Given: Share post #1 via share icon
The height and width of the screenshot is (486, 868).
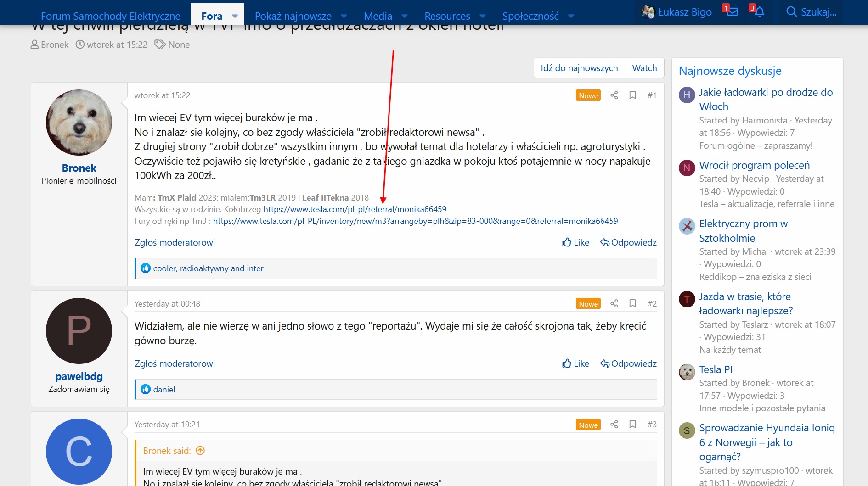Looking at the screenshot, I should tap(614, 95).
